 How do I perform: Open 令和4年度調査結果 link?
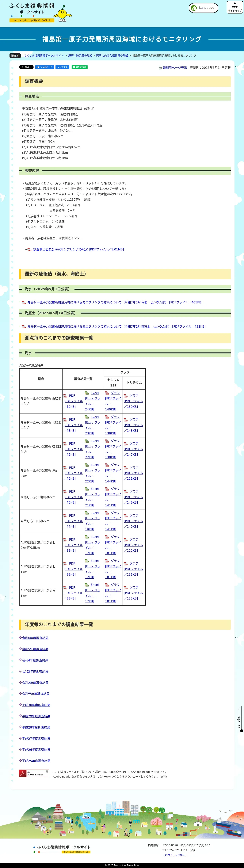[35, 661]
